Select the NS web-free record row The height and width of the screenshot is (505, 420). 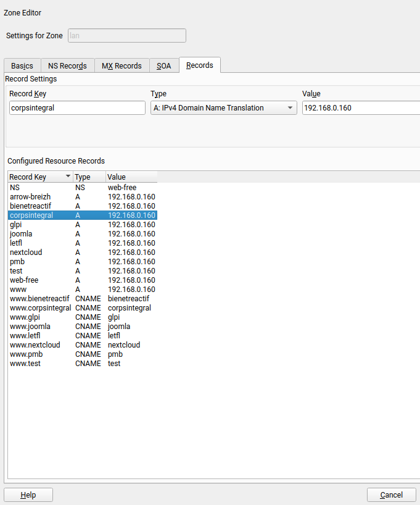(x=83, y=188)
